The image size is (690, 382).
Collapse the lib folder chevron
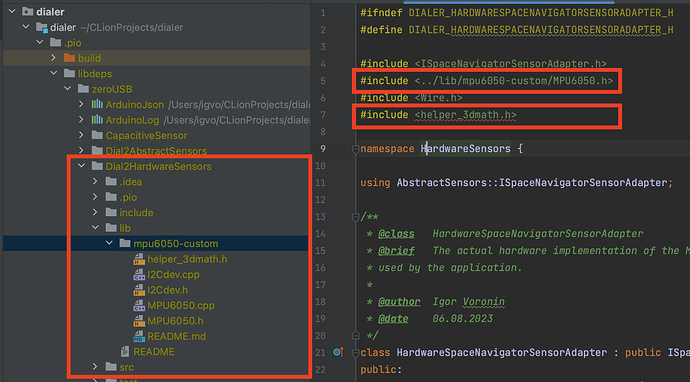pyautogui.click(x=95, y=228)
